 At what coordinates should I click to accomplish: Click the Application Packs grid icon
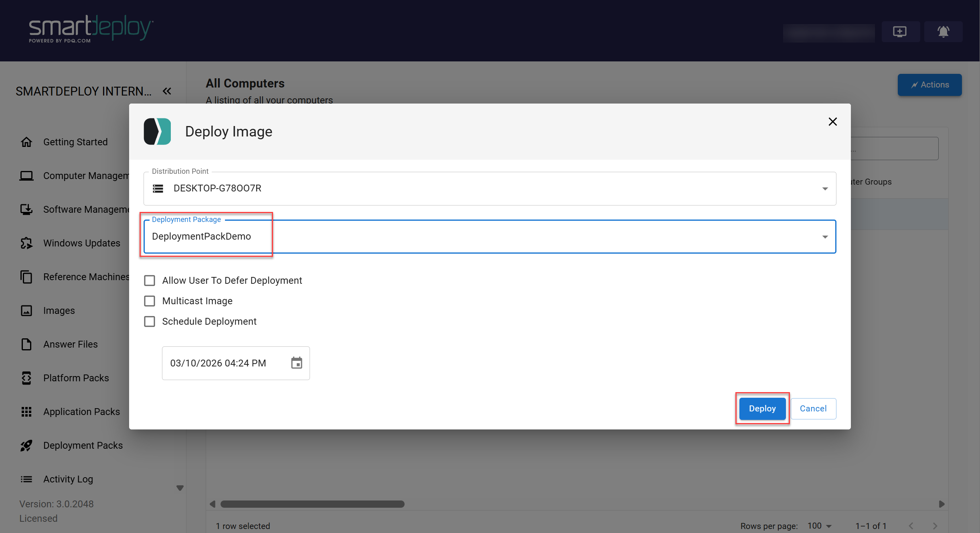coord(26,412)
